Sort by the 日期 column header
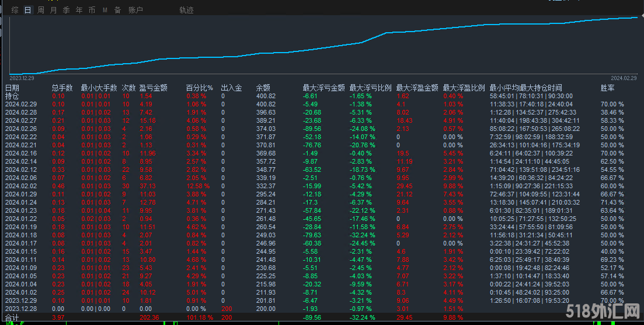 (12, 88)
